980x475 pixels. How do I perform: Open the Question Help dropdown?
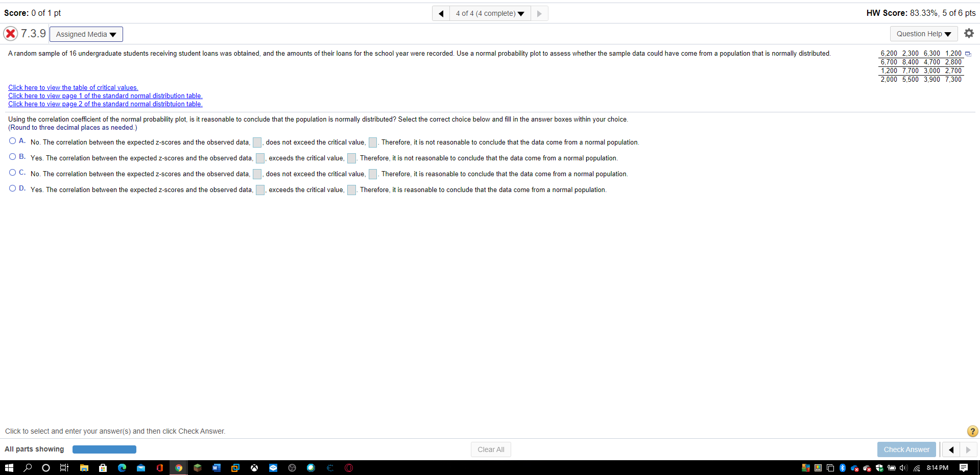[x=923, y=33]
